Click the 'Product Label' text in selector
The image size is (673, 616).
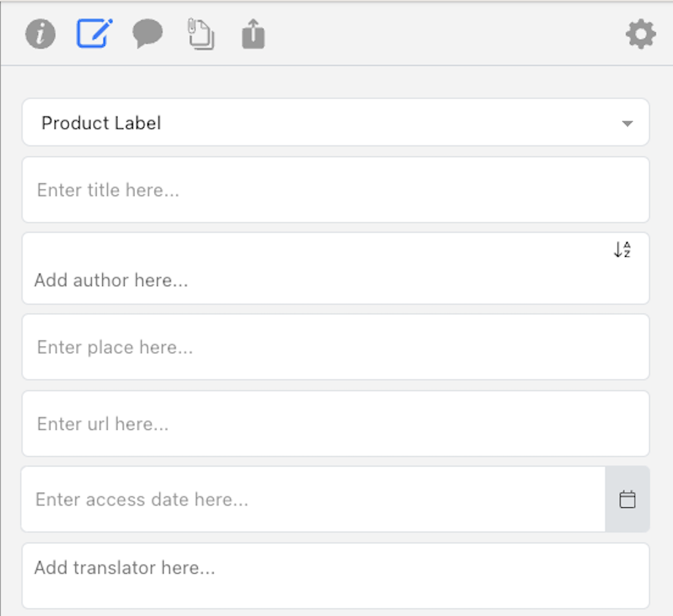tap(101, 123)
